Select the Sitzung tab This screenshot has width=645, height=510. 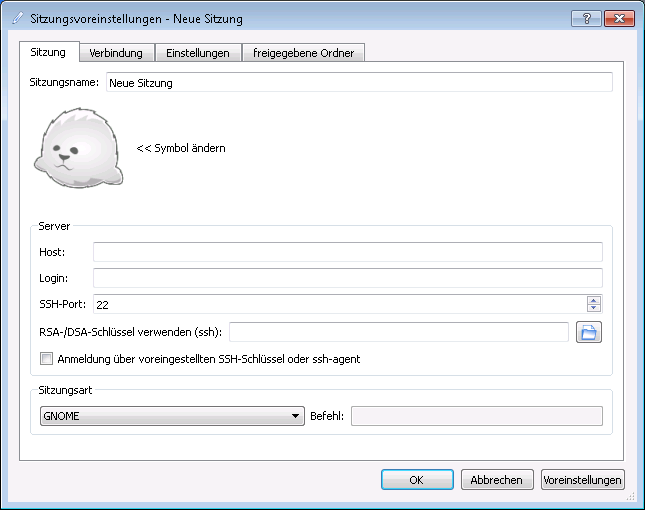point(48,52)
